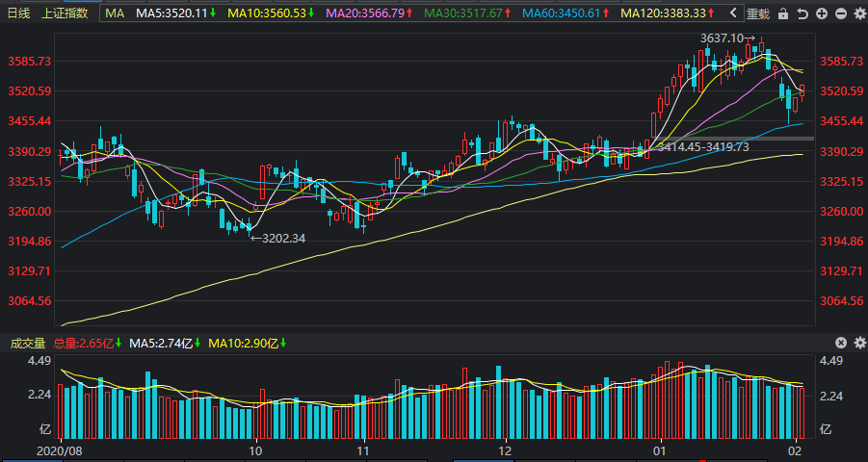Click the undo arrow icon
The image size is (868, 462).
(802, 13)
